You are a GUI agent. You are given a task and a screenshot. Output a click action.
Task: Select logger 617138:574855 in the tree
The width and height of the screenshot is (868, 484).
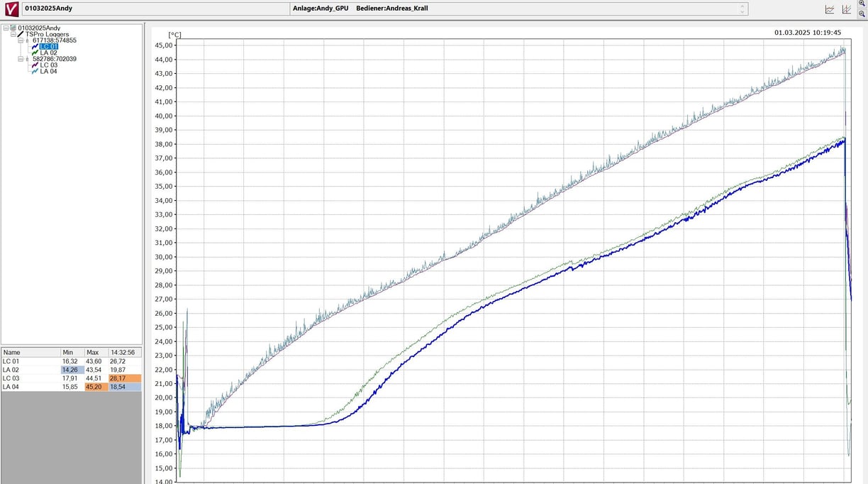[x=55, y=40]
